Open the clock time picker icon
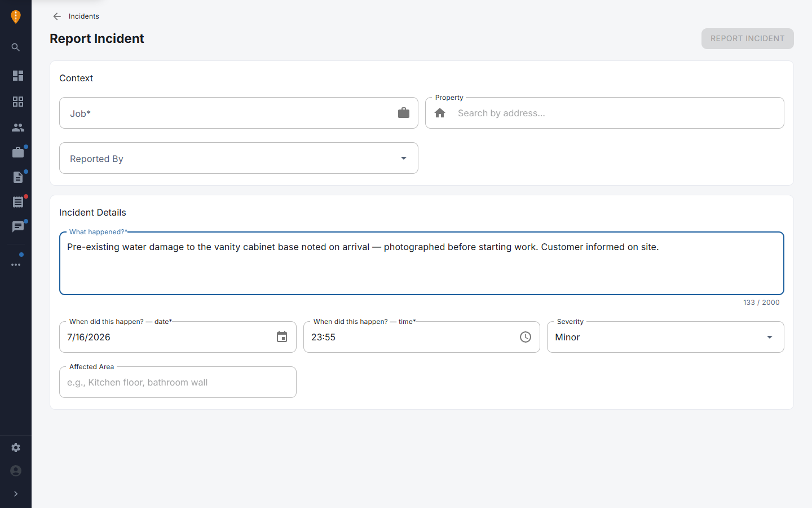This screenshot has width=812, height=508. tap(526, 337)
